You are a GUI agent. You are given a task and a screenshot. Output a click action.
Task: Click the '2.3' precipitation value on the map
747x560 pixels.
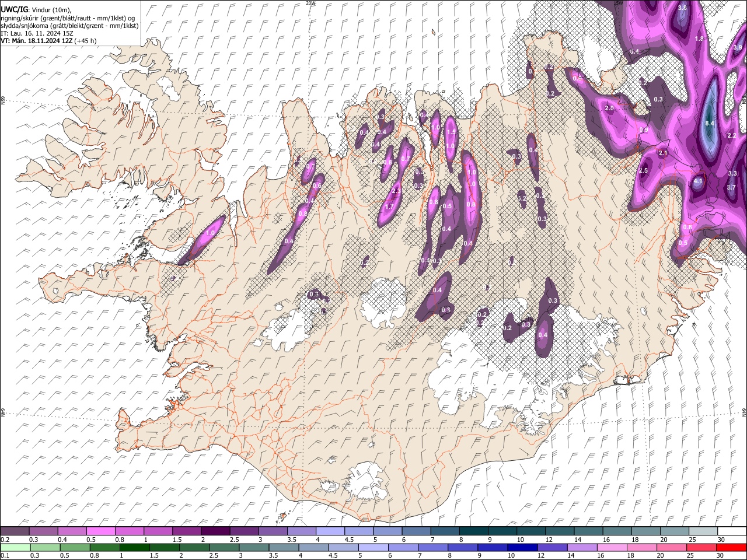396,191
